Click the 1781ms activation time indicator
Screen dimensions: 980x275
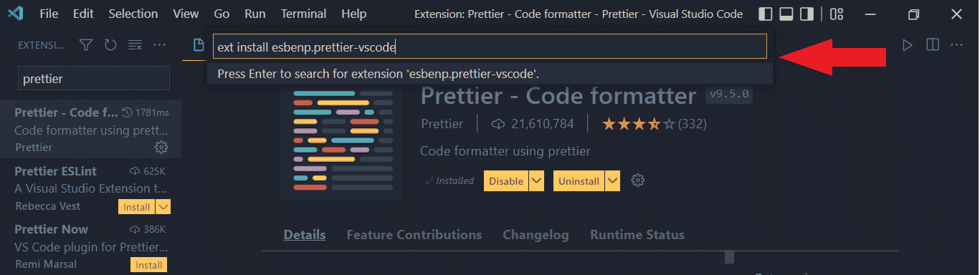click(x=146, y=113)
